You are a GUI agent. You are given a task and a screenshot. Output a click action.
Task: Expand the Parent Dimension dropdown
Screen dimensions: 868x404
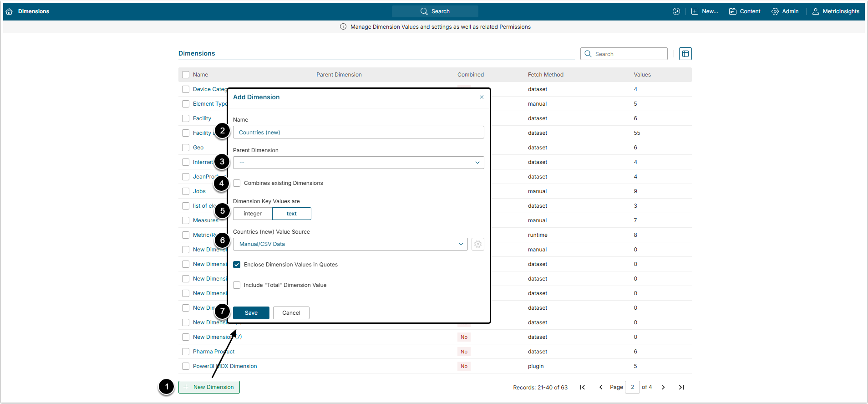click(358, 163)
